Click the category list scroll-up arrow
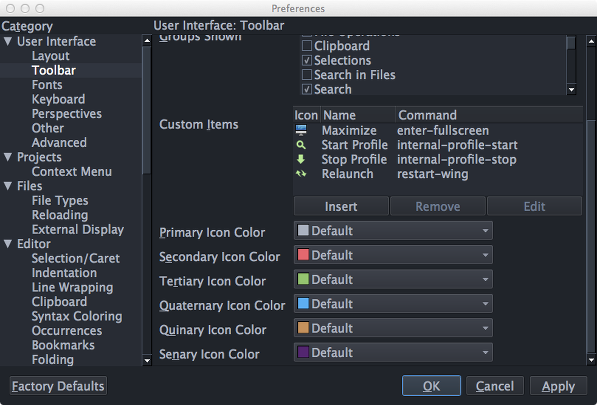Viewport: 597px width, 405px height. (x=147, y=40)
